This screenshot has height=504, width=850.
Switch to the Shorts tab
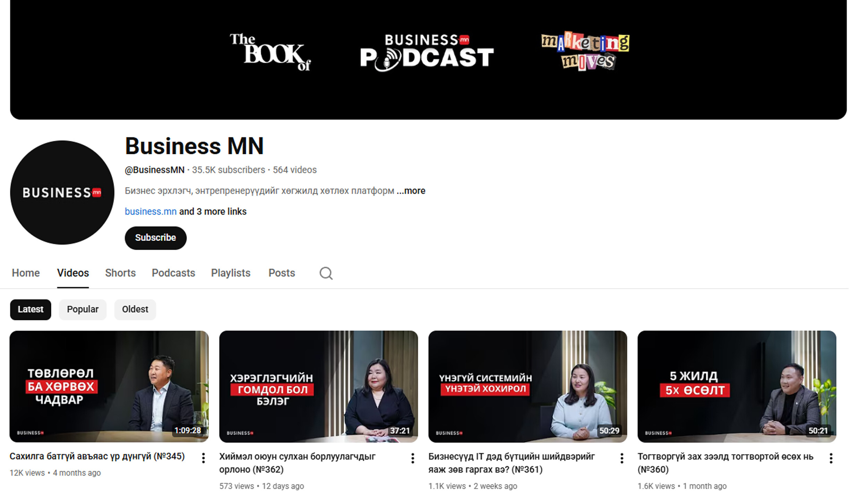tap(120, 273)
